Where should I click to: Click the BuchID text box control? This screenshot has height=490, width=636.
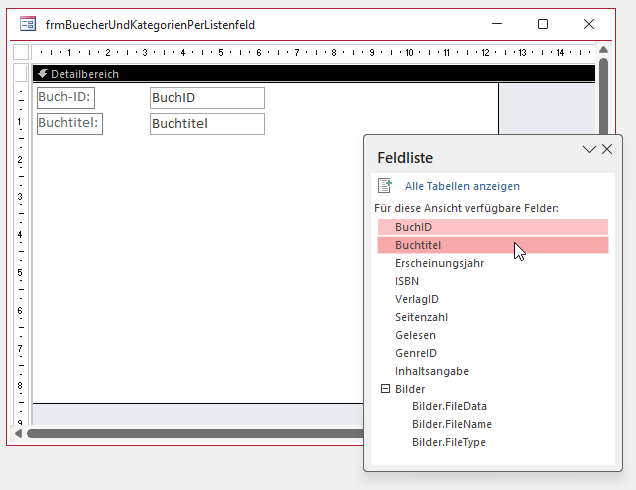click(207, 98)
